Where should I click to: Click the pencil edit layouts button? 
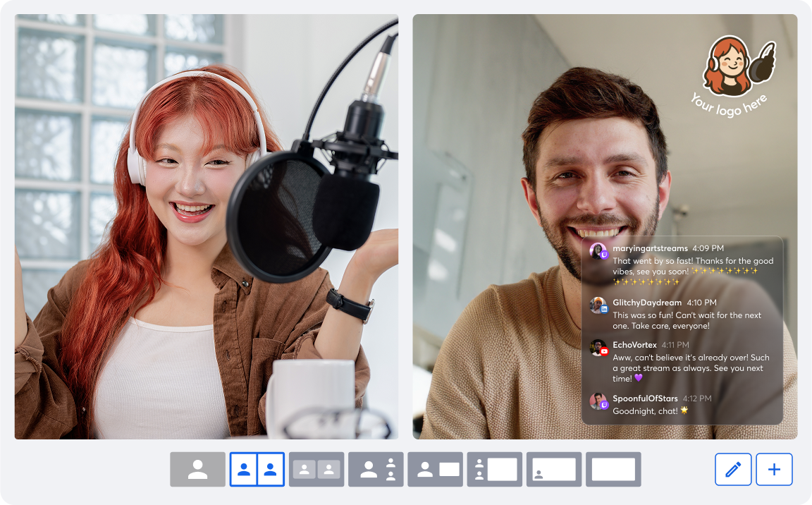(x=733, y=470)
